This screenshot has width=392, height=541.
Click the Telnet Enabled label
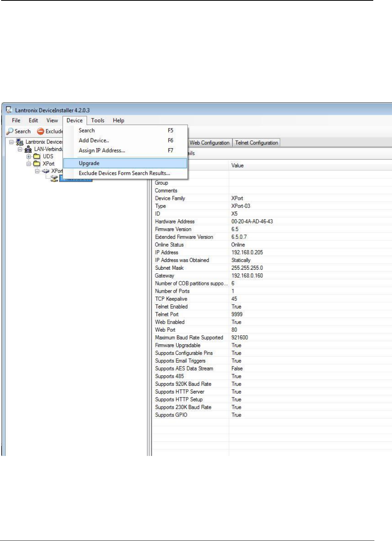[171, 307]
